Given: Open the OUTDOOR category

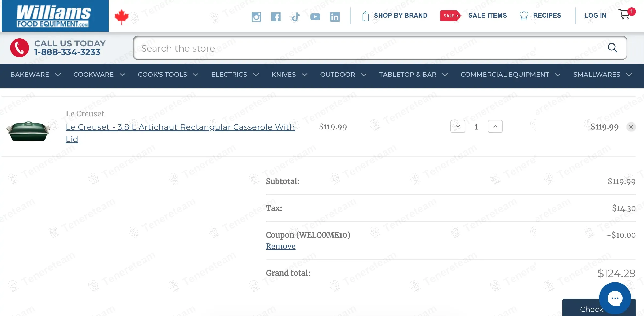Looking at the screenshot, I should (x=338, y=75).
